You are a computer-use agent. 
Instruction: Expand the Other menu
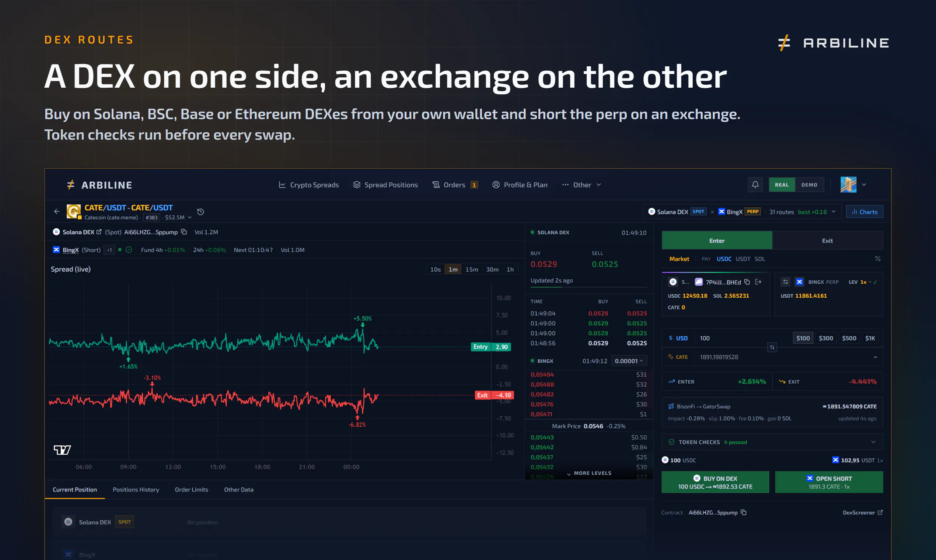(581, 185)
